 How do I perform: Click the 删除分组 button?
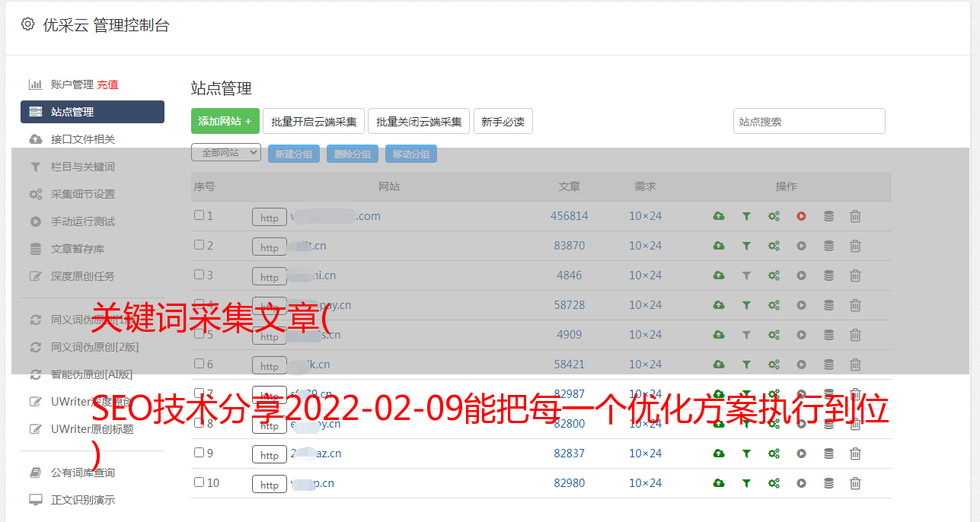(x=353, y=154)
